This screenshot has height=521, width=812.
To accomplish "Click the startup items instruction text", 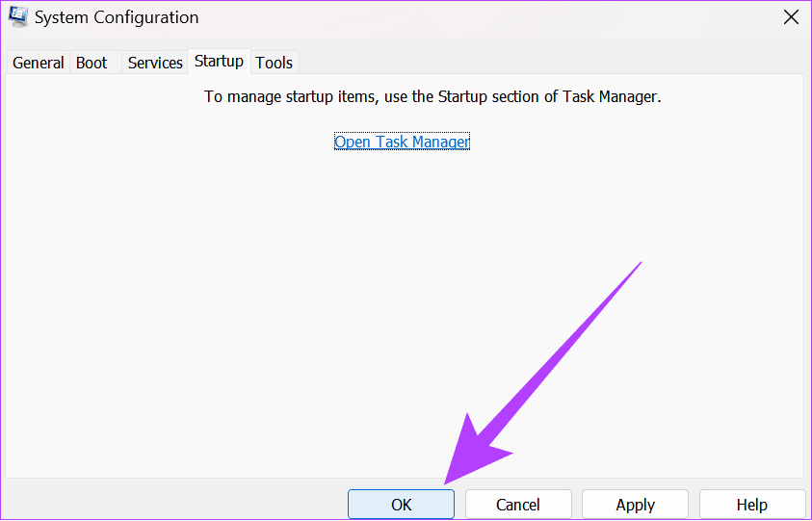I will pos(432,97).
